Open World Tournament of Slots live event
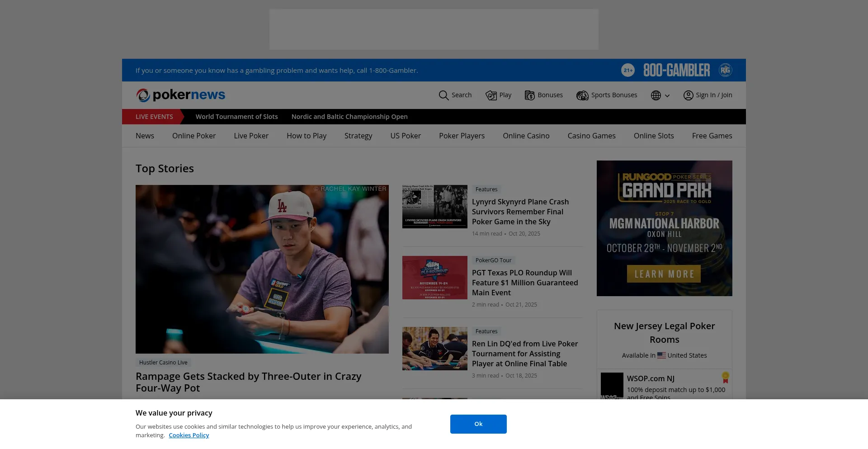The height and width of the screenshot is (449, 868). click(x=236, y=117)
